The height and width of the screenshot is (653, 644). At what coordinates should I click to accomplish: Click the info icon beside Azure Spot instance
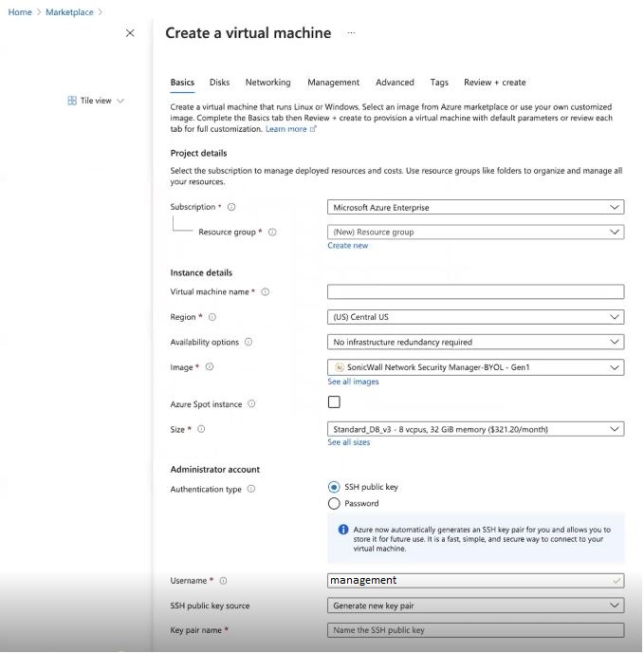251,404
